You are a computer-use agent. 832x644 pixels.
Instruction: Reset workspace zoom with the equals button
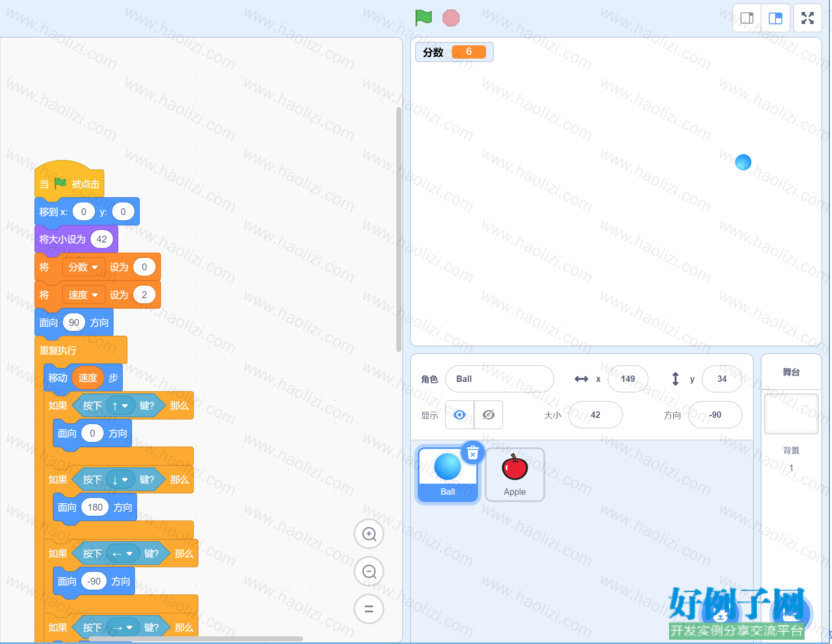[x=369, y=609]
